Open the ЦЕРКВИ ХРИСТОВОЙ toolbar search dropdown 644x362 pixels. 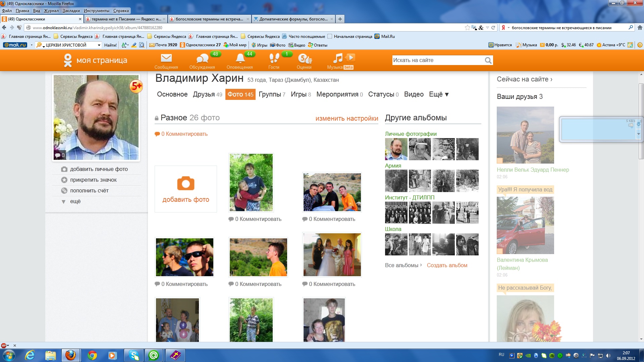99,45
